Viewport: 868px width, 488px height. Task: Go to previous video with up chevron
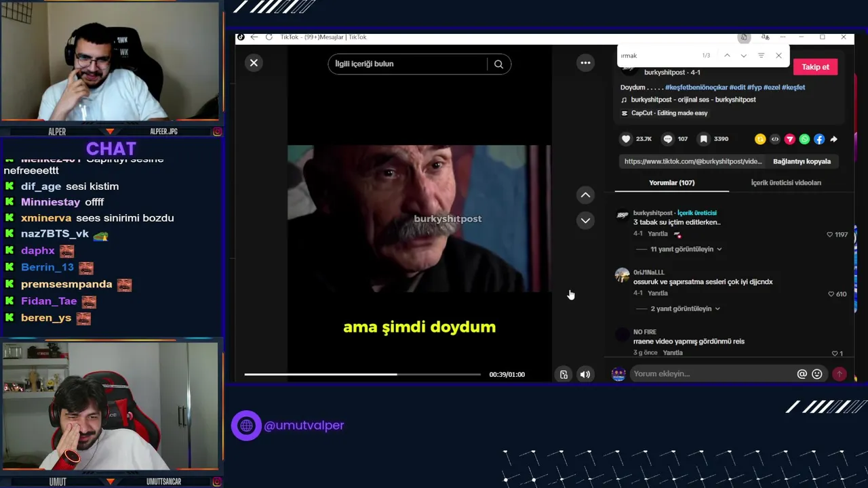click(x=585, y=195)
